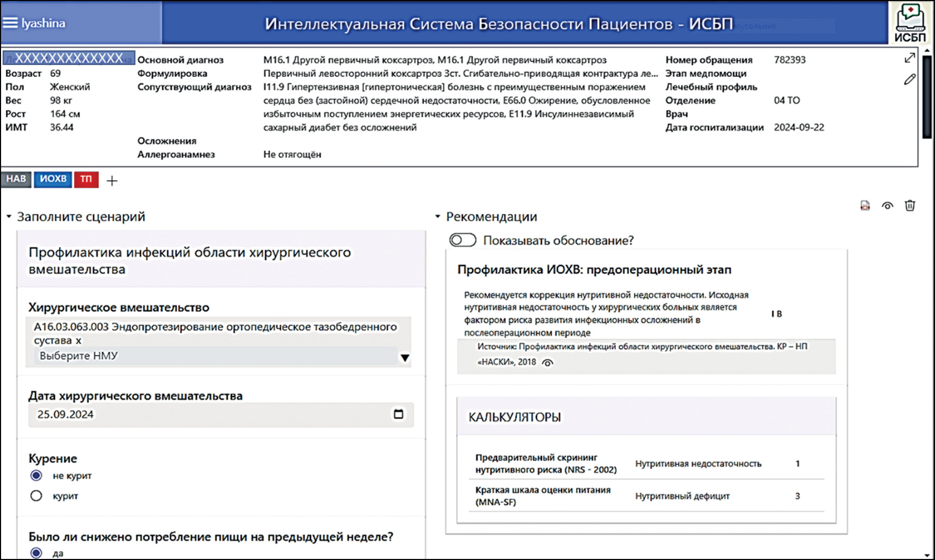View source using eye icon after «НАСКИ», 2018
Screen dimensions: 935x560
click(x=548, y=362)
